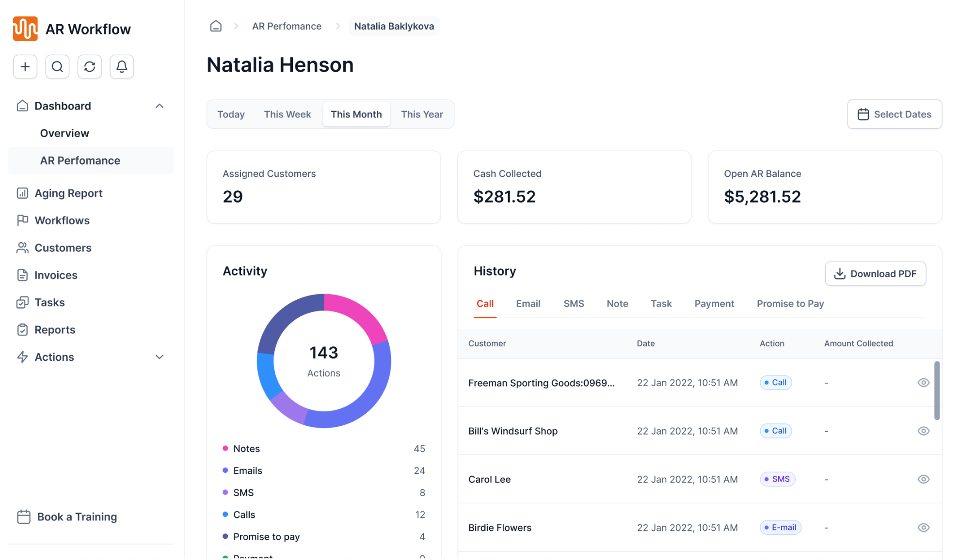This screenshot has height=560, width=960.
Task: Open the Overview page in sidebar
Action: [64, 133]
